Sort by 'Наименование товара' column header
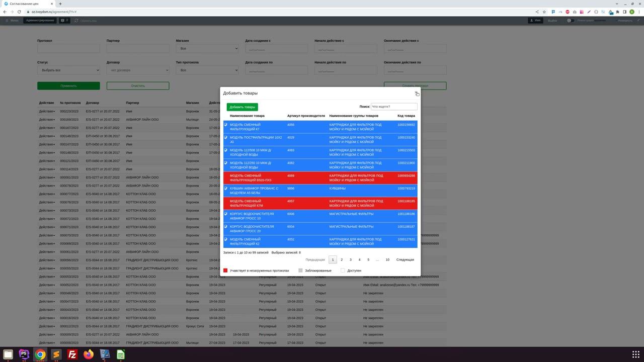644x362 pixels. (247, 116)
